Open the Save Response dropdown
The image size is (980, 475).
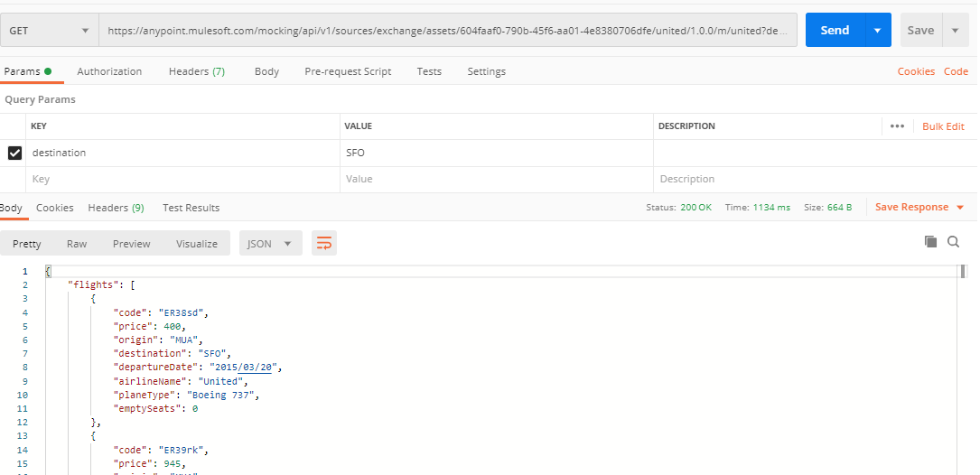(x=919, y=207)
